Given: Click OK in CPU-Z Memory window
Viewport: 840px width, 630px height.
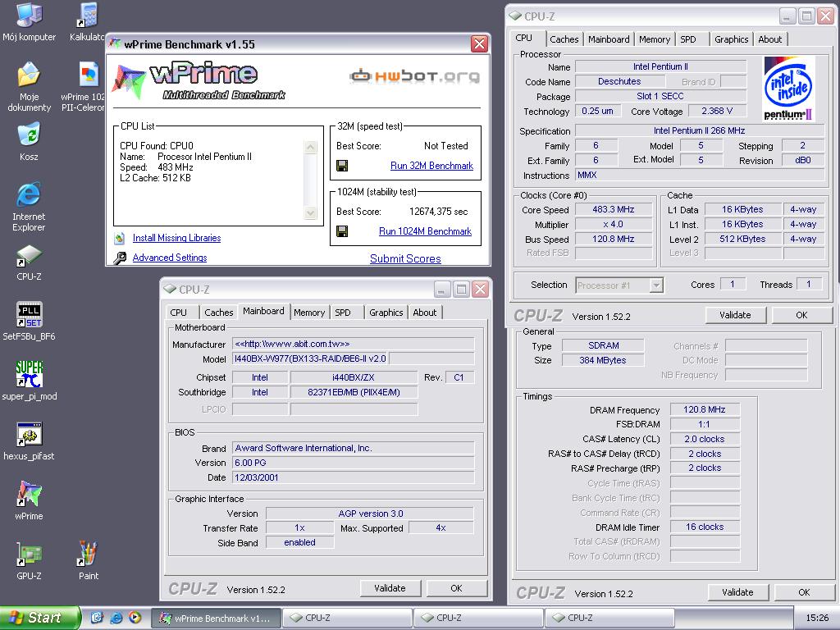Looking at the screenshot, I should click(x=804, y=592).
